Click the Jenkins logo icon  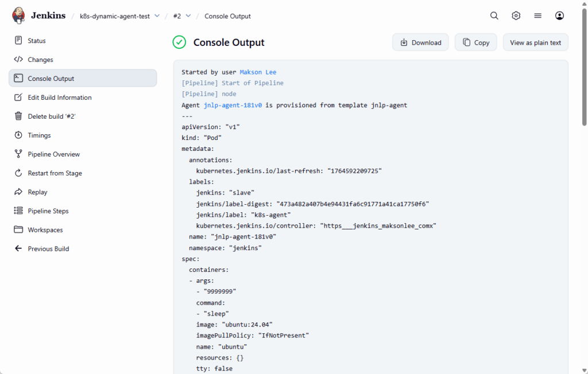(18, 15)
